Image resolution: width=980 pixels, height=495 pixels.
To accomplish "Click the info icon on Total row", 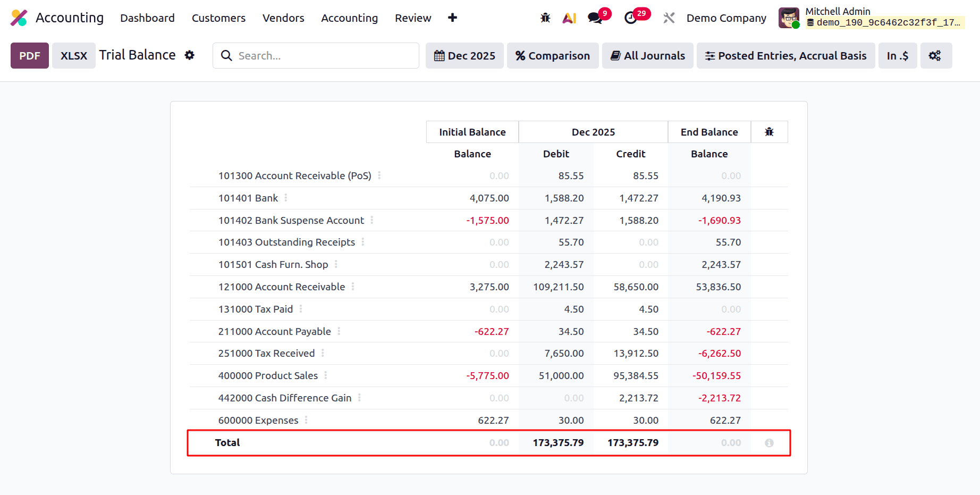I will (769, 443).
